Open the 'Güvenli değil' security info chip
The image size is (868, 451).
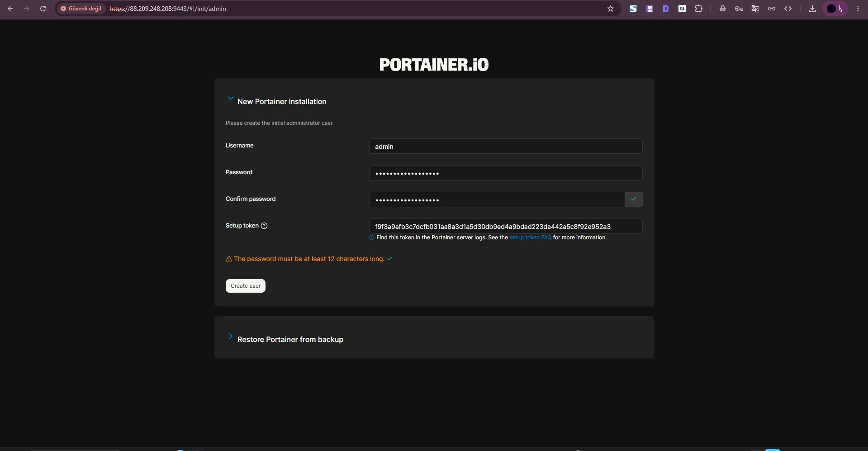pos(81,9)
